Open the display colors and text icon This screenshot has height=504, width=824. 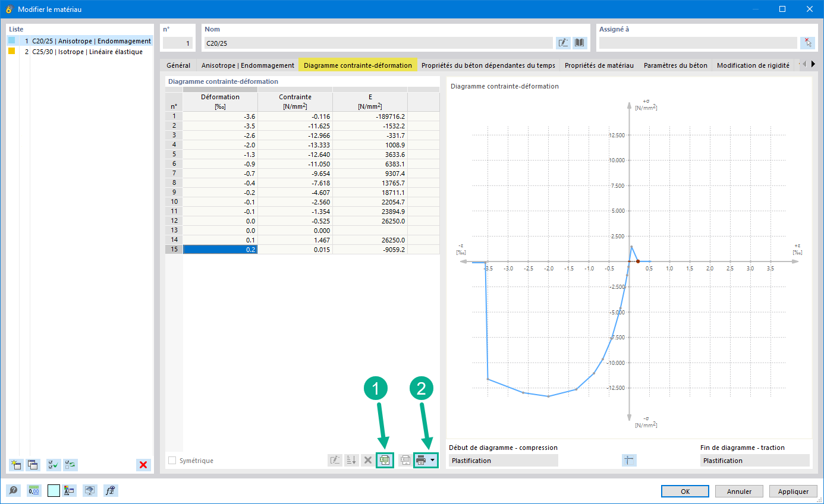point(70,491)
